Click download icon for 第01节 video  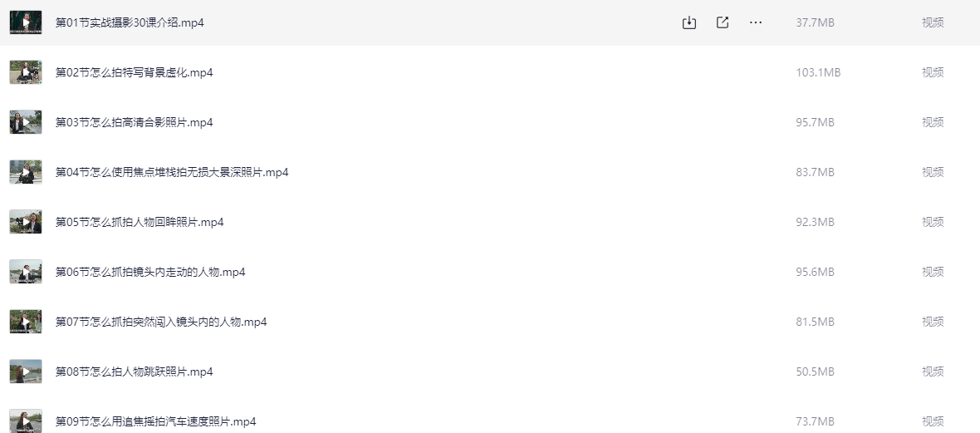tap(688, 22)
